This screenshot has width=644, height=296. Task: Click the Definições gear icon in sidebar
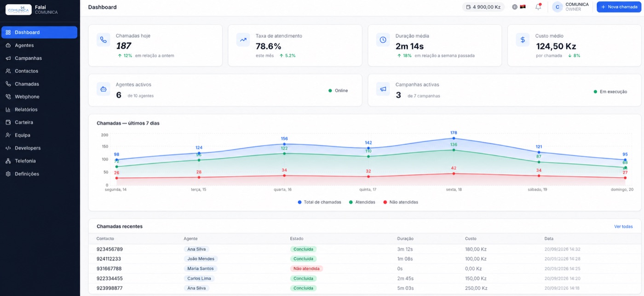(x=8, y=174)
